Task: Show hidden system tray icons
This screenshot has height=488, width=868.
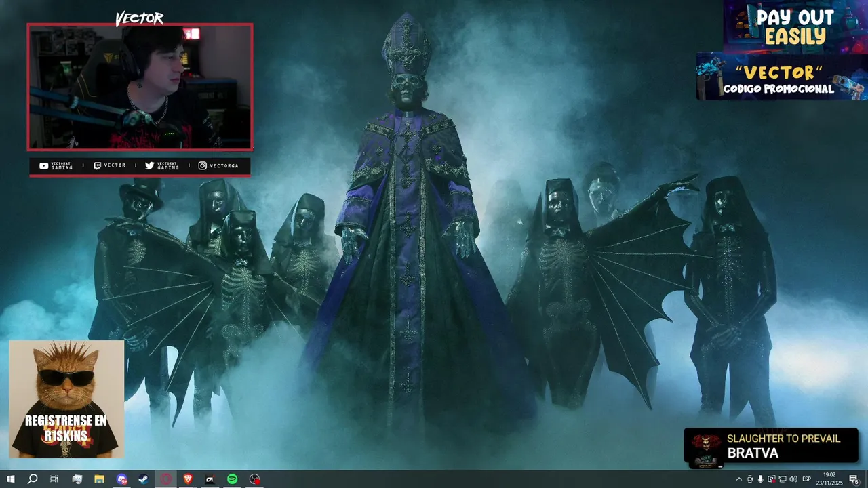Action: (x=739, y=479)
